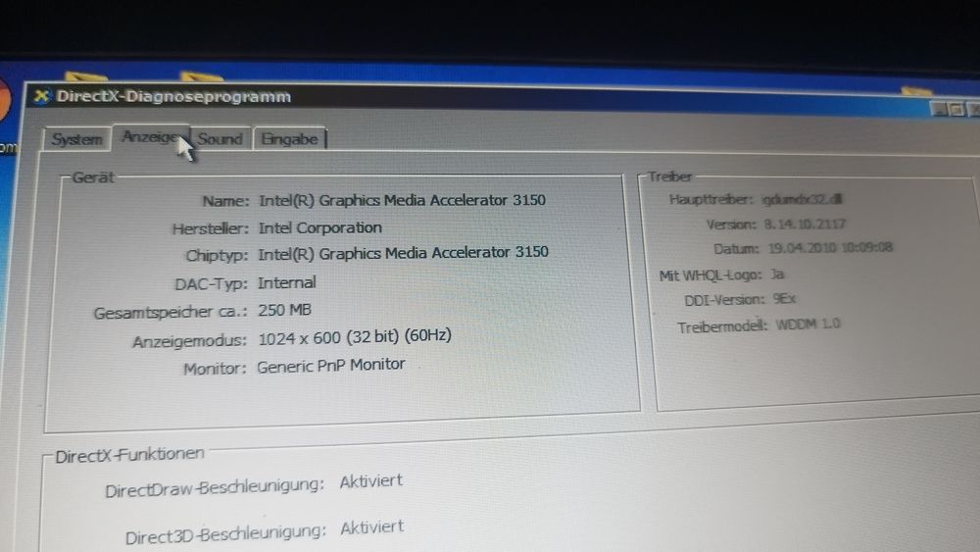Click the Anzeigemodus value 1024 x 600
980x552 pixels.
(355, 337)
